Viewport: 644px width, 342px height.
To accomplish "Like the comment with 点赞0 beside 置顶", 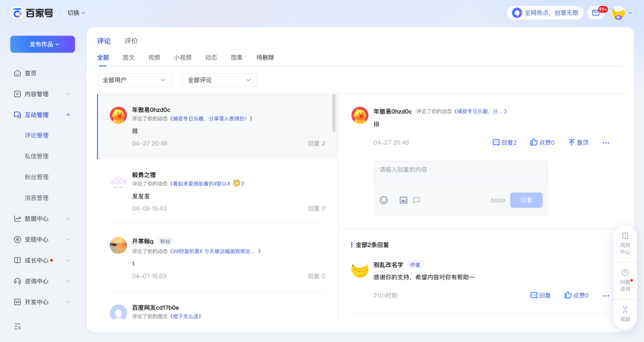I will (x=542, y=142).
